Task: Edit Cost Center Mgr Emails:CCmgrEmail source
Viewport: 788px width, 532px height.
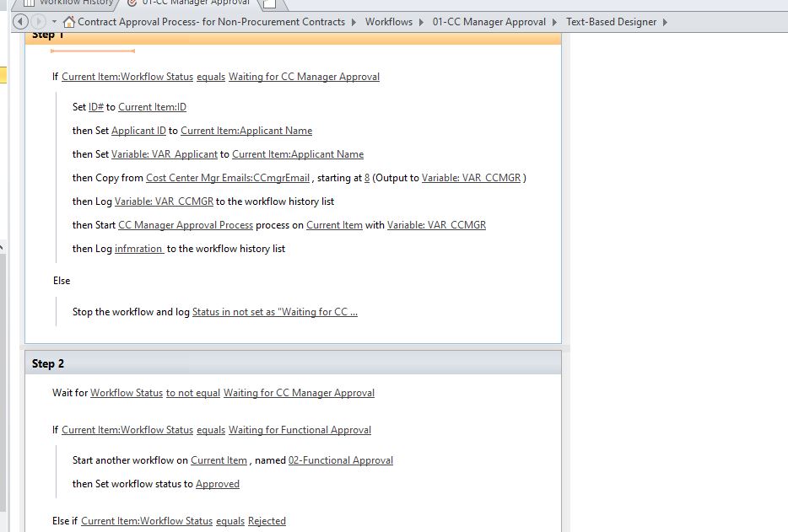Action: click(228, 178)
